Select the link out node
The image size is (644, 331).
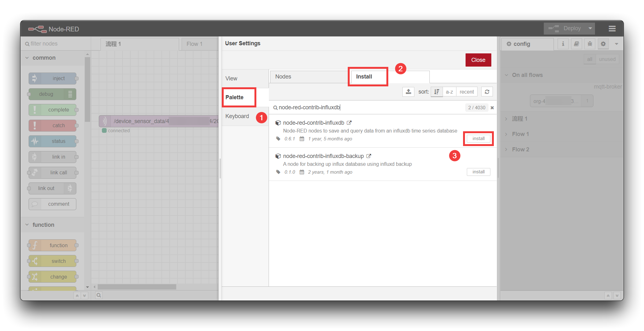point(52,188)
